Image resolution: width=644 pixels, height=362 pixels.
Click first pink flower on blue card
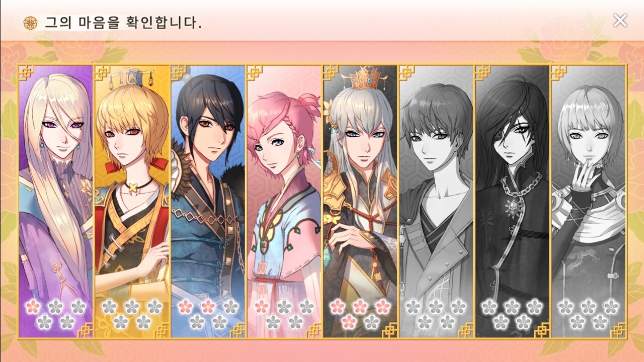(x=185, y=306)
